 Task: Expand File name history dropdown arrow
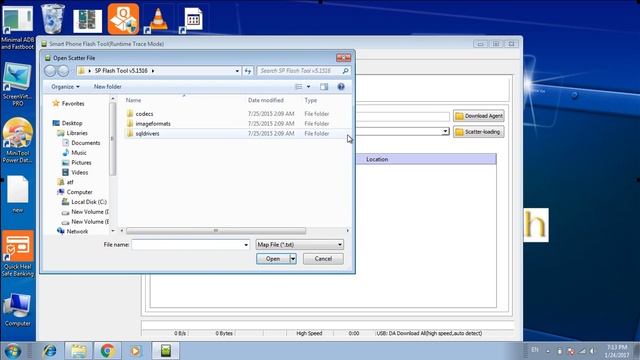coord(246,244)
